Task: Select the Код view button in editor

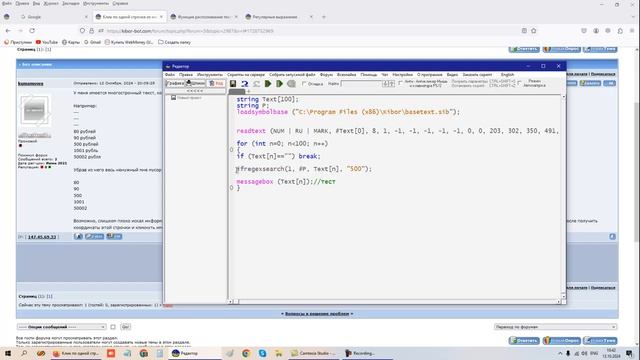Action: (x=216, y=83)
